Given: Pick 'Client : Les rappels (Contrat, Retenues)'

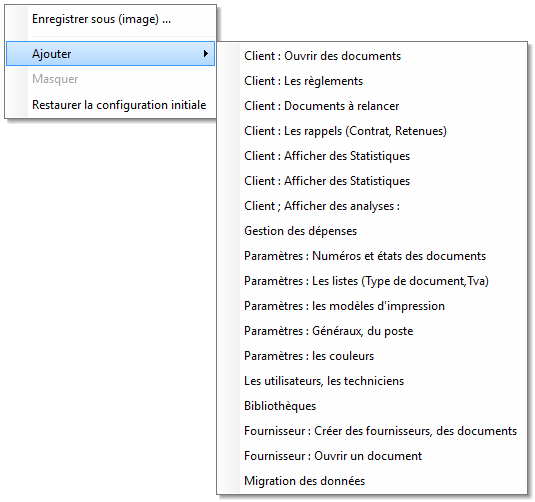Looking at the screenshot, I should pyautogui.click(x=372, y=131).
